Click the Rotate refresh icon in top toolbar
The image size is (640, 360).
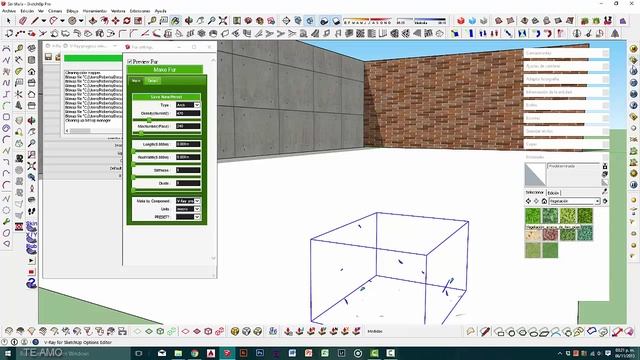coord(127,20)
